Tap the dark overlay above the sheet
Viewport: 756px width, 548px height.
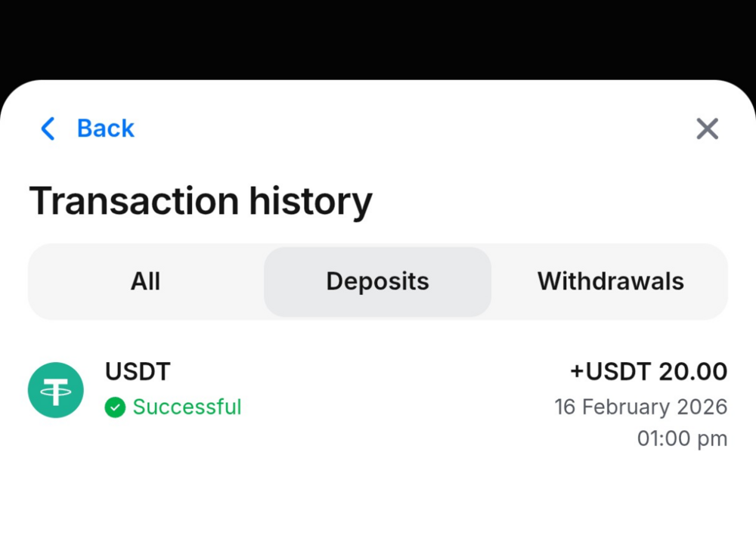pyautogui.click(x=378, y=38)
